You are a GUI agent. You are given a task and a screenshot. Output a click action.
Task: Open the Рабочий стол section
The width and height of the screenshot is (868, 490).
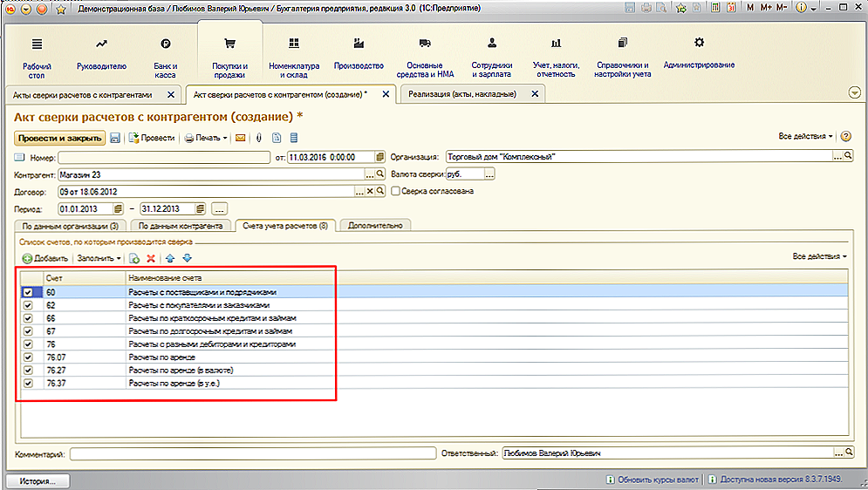pyautogui.click(x=37, y=58)
